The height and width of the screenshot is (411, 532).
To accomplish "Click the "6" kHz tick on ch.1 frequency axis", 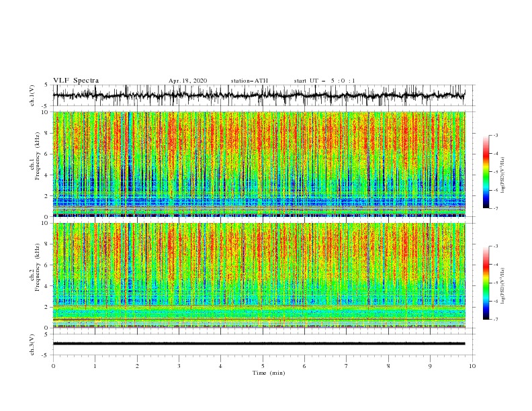I will (x=46, y=154).
